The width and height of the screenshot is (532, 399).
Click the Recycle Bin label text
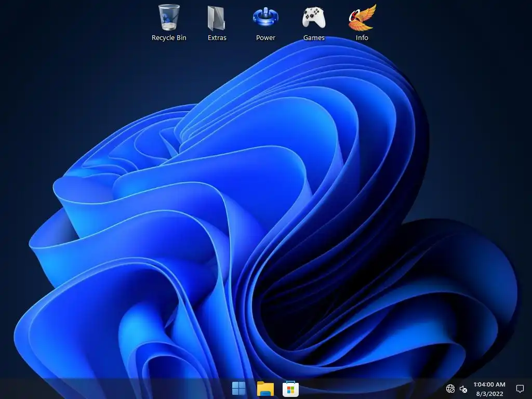(169, 37)
